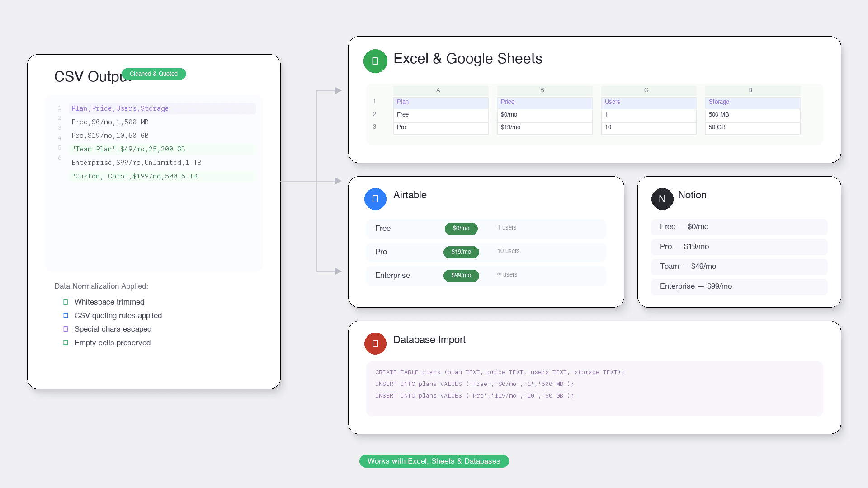Click Works with Excel, Sheets & Databases pill
Viewport: 868px width, 488px height.
tap(434, 461)
